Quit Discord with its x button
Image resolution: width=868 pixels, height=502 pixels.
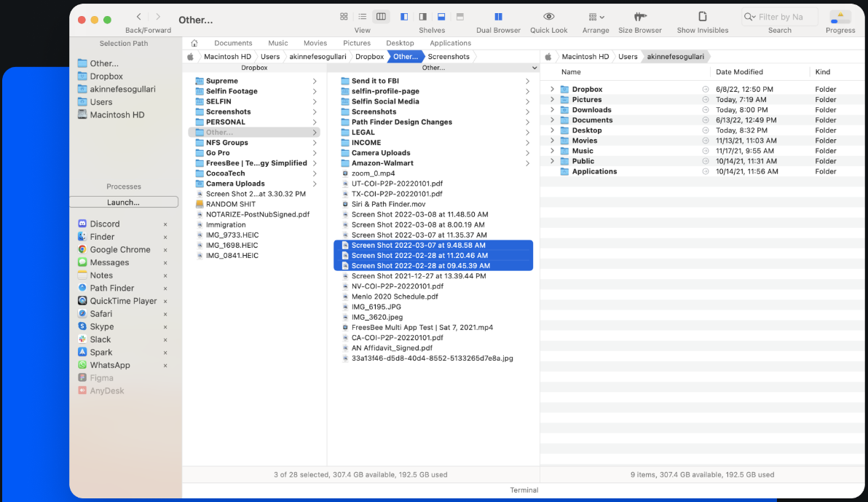click(x=165, y=224)
